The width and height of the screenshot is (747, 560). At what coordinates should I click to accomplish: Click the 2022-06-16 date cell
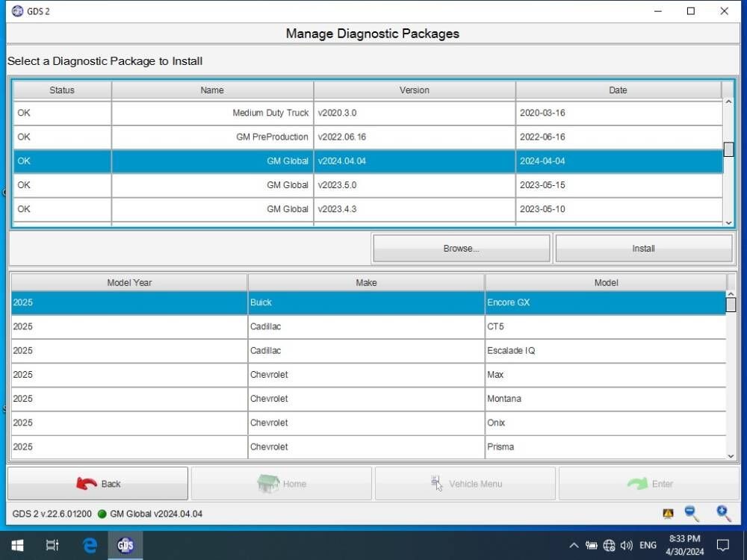click(x=619, y=137)
